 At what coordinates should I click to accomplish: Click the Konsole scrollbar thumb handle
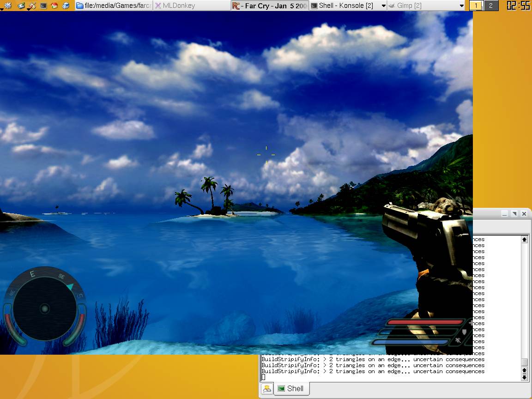point(524,363)
